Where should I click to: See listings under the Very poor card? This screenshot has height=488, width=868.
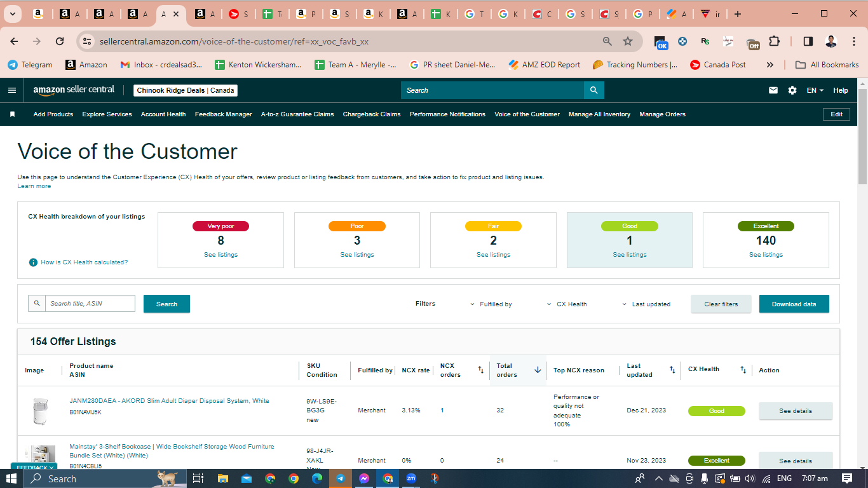(221, 255)
